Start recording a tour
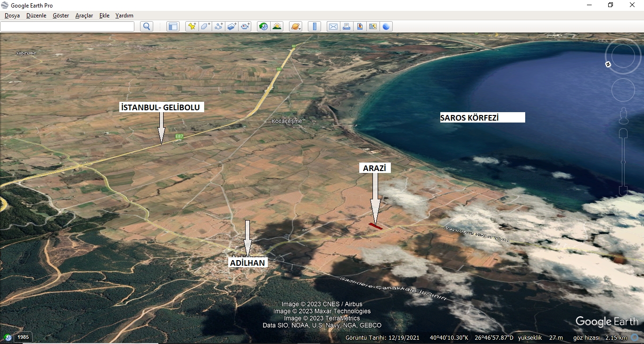 pos(245,26)
